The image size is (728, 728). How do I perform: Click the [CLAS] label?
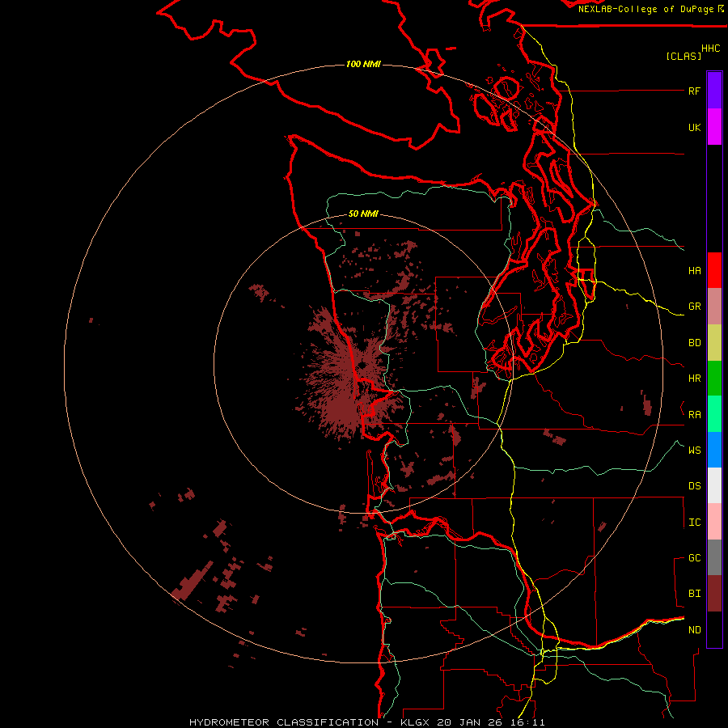pyautogui.click(x=683, y=56)
